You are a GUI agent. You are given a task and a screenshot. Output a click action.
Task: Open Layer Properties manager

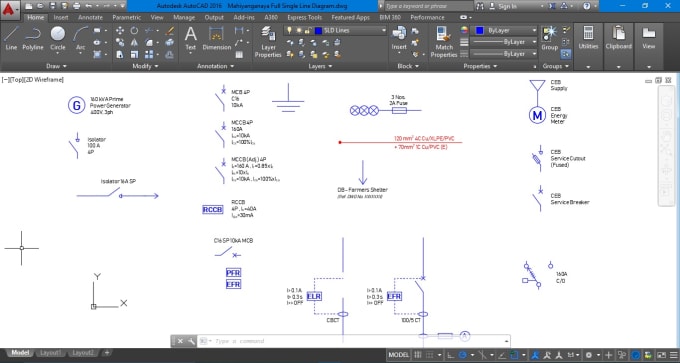click(x=268, y=42)
